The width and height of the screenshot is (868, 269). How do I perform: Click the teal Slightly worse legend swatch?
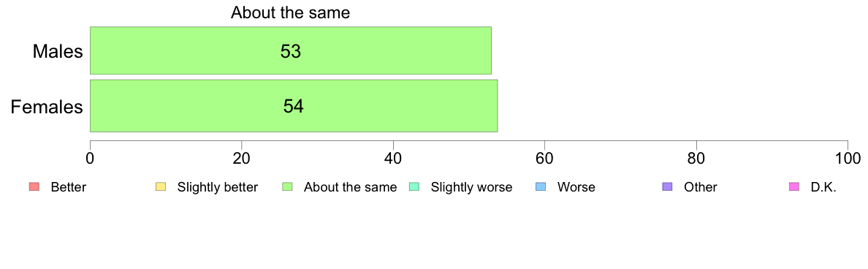pos(414,187)
